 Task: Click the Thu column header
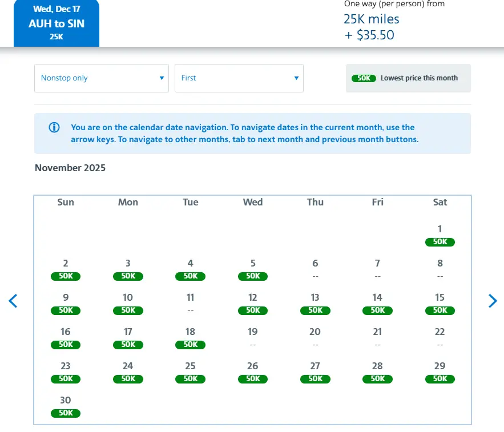[x=315, y=202]
